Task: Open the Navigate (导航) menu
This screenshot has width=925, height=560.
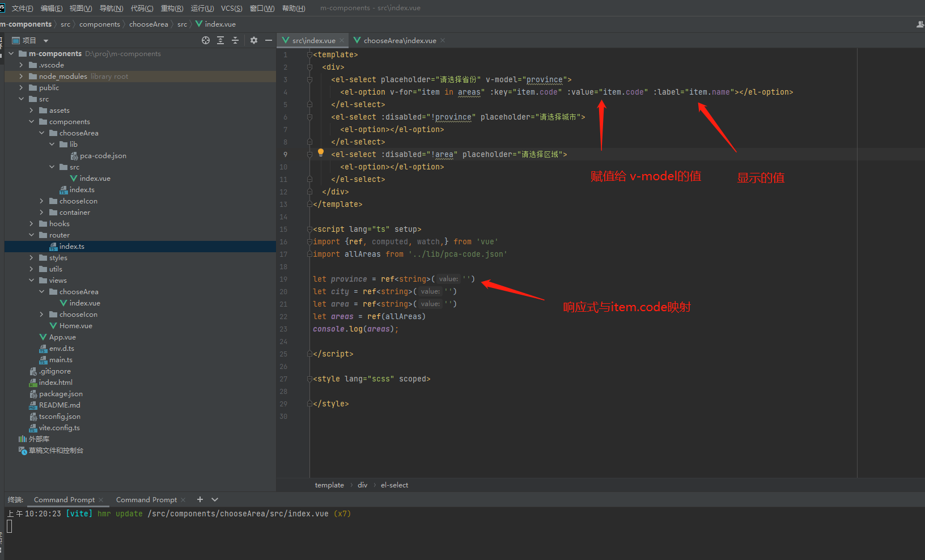Action: point(111,8)
